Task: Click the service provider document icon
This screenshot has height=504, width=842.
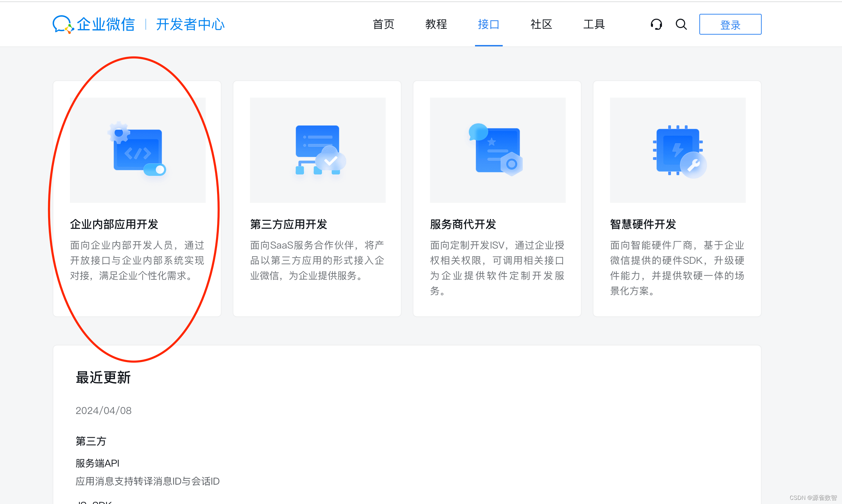Action: [498, 150]
